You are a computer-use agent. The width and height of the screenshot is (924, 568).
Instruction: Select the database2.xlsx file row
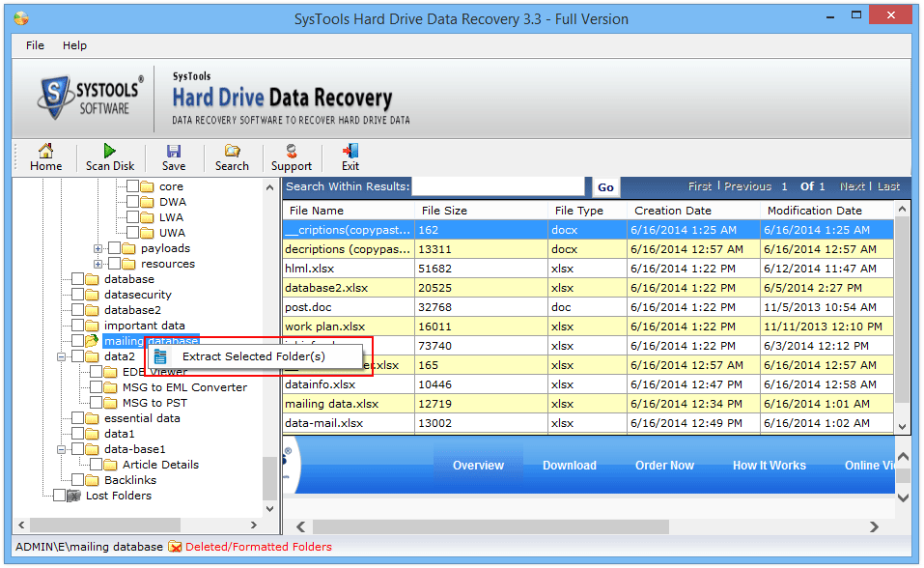(x=588, y=288)
